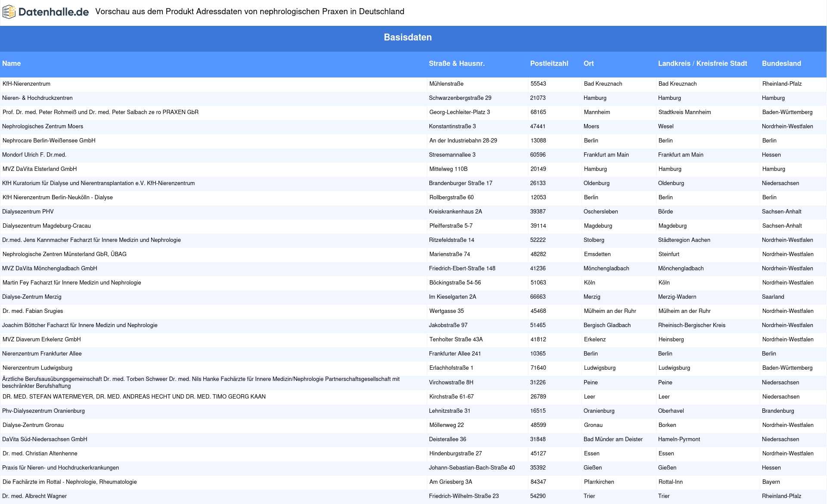Select MVZ DaVita Elsterland GmbH
827x504 pixels.
tap(40, 169)
